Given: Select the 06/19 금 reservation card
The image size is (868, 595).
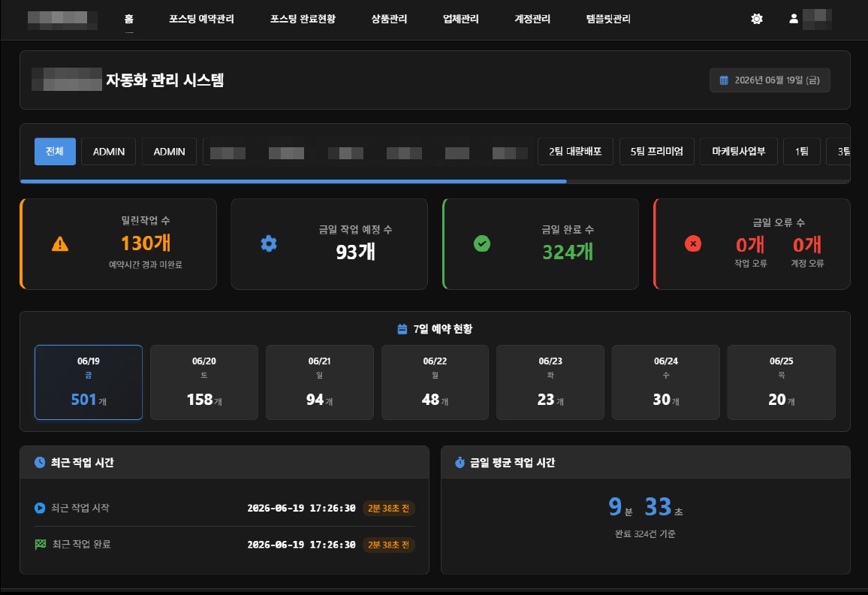Looking at the screenshot, I should (89, 382).
